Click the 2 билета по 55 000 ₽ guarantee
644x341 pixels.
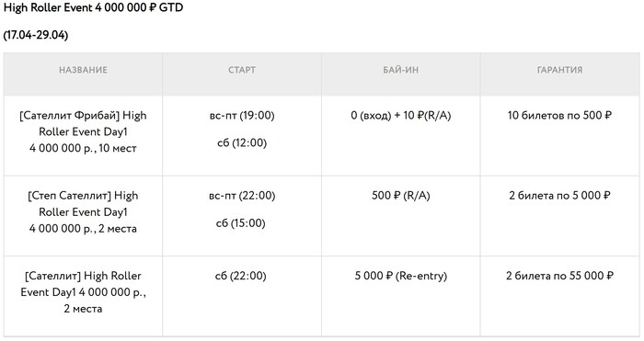pos(559,276)
